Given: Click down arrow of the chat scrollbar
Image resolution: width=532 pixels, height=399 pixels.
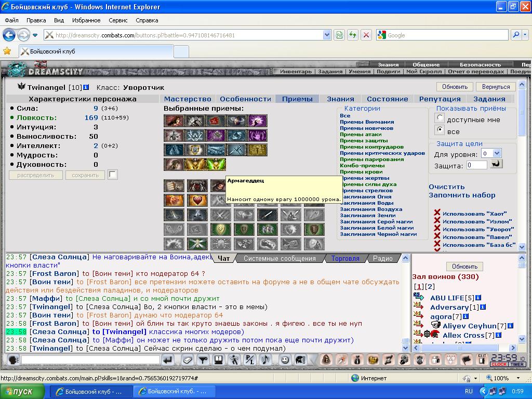Looking at the screenshot, I should pos(405,348).
